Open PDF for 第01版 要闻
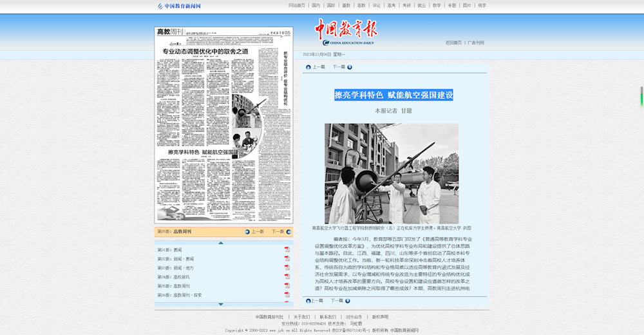 pos(287,250)
